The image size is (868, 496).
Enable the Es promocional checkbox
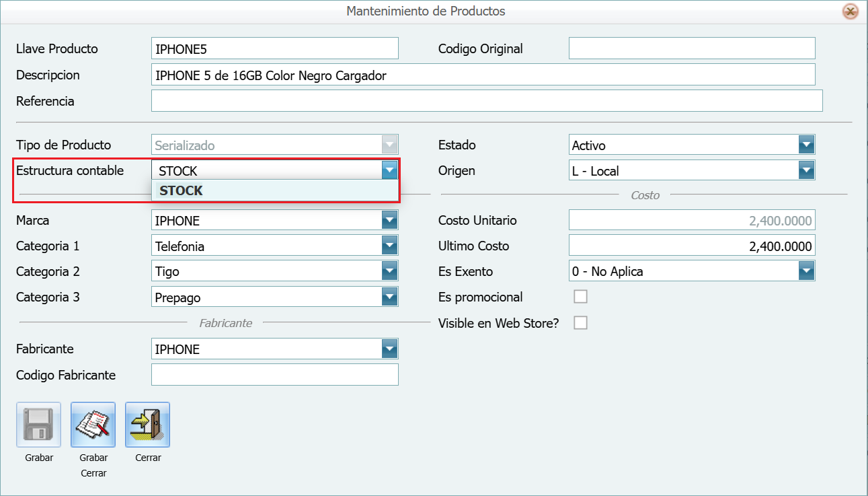(x=580, y=297)
